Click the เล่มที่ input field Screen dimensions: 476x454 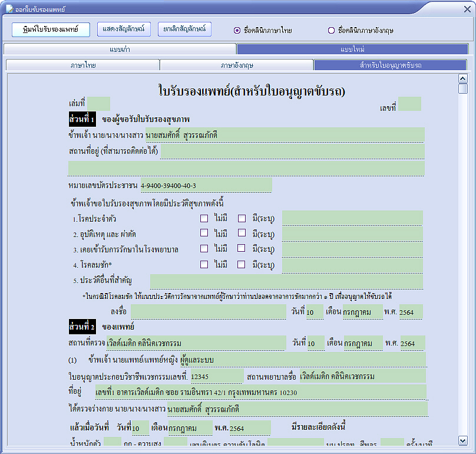pos(98,104)
